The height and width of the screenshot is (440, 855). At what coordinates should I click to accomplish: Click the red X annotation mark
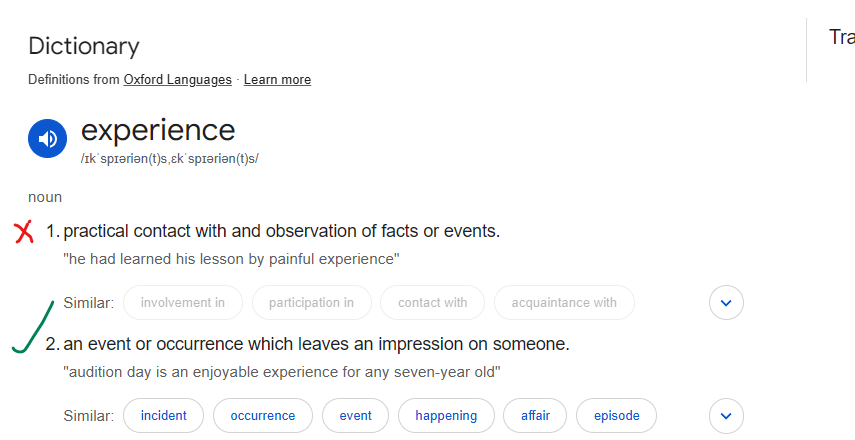click(24, 233)
